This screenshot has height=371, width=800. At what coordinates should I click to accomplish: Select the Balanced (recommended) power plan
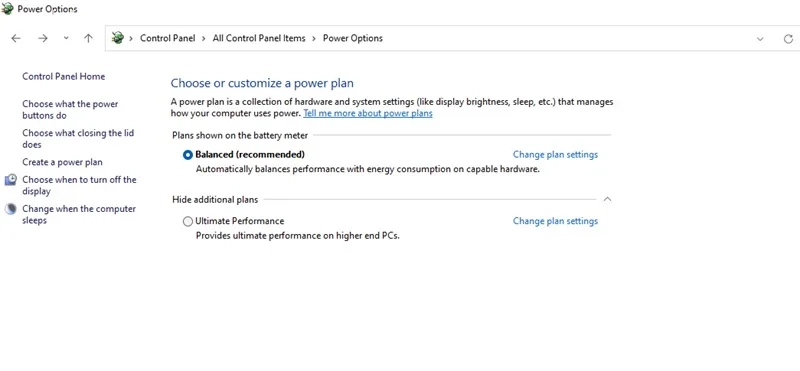pos(188,155)
